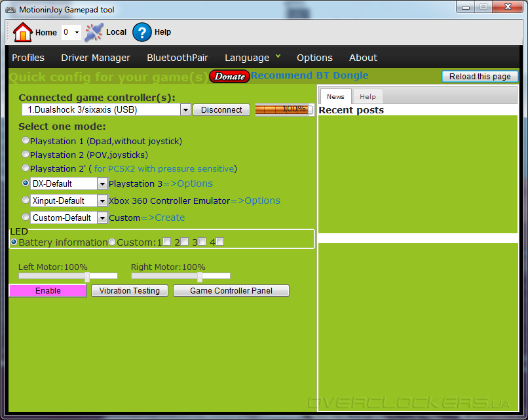The image size is (528, 420).
Task: Click the Home house icon
Action: tap(22, 32)
